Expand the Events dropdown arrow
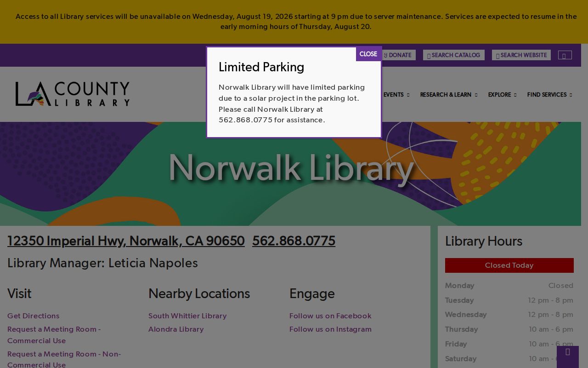The width and height of the screenshot is (588, 368). coord(408,95)
